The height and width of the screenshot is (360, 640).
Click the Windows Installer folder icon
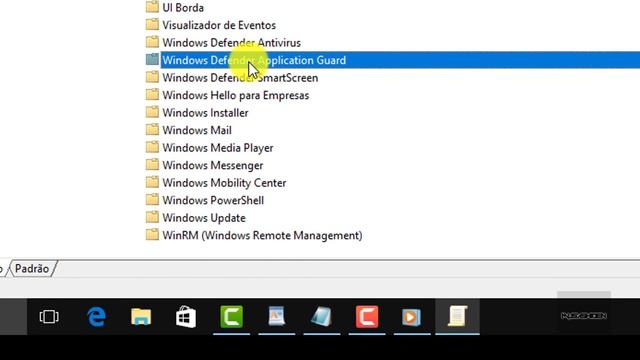[152, 112]
